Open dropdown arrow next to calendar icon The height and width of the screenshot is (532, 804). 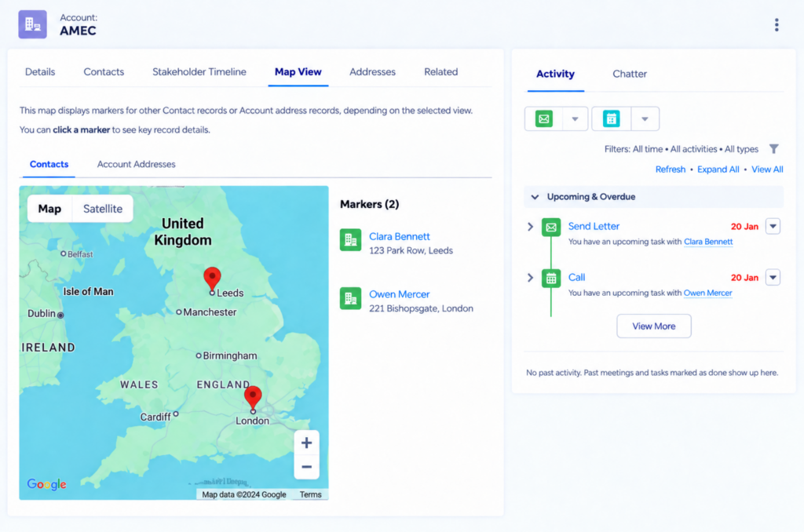tap(645, 119)
